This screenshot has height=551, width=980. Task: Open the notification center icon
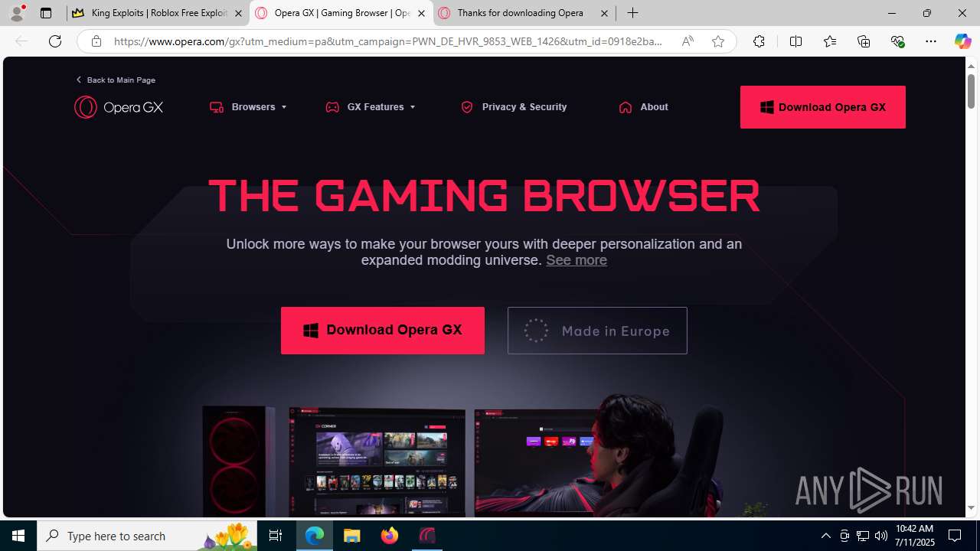point(955,536)
